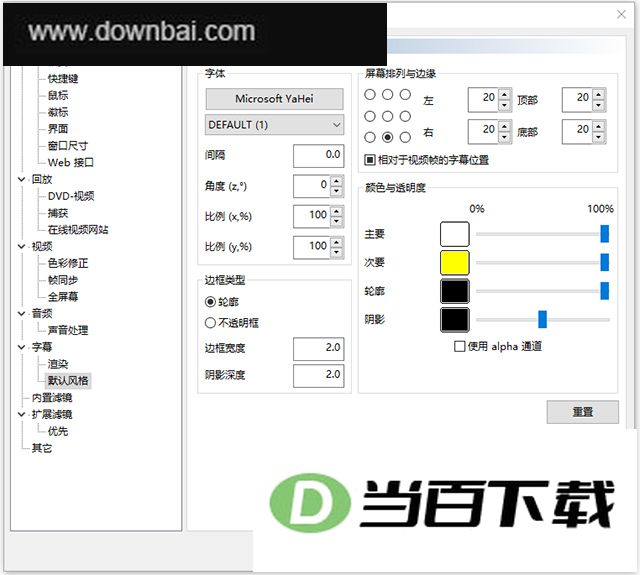The height and width of the screenshot is (575, 640).
Task: Click the 间隔 spacing input field
Action: click(318, 155)
